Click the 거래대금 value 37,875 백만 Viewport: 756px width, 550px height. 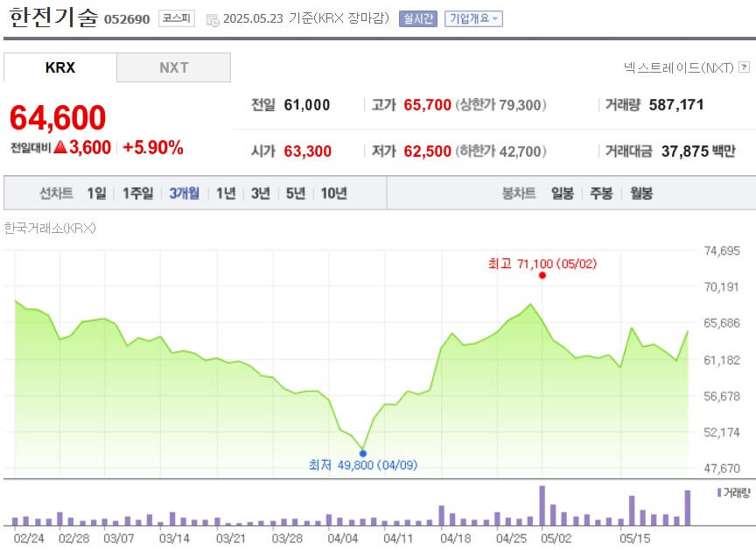coord(698,151)
